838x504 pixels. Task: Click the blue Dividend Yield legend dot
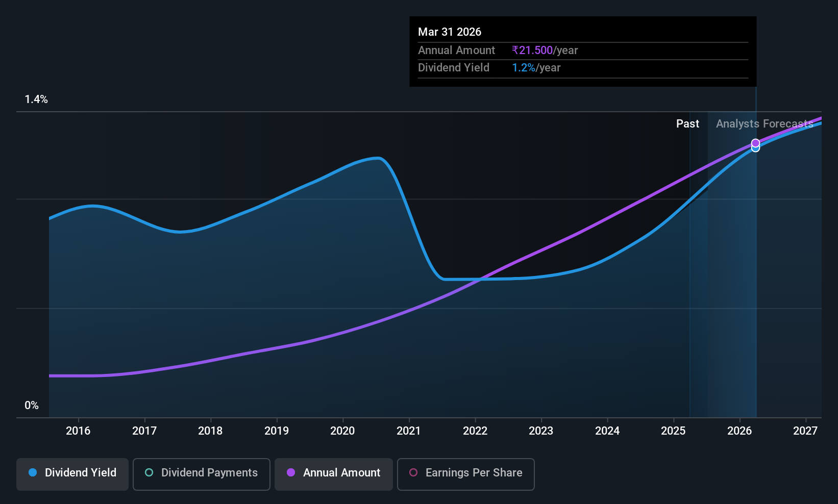pos(33,472)
